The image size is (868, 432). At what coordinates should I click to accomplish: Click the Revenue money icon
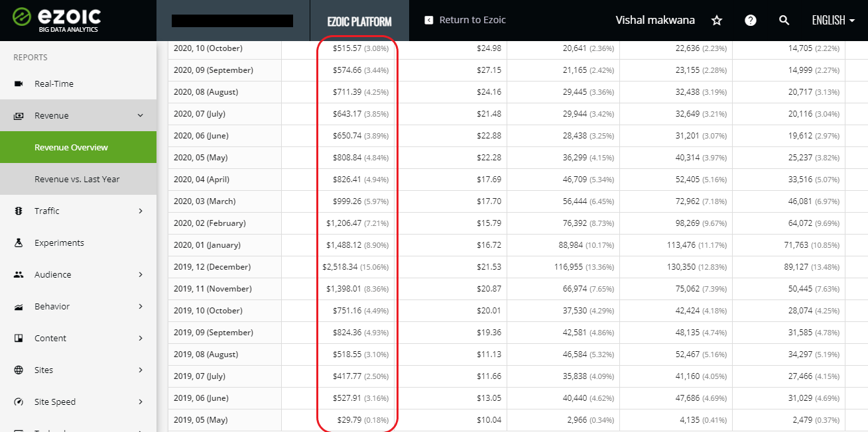[x=19, y=115]
